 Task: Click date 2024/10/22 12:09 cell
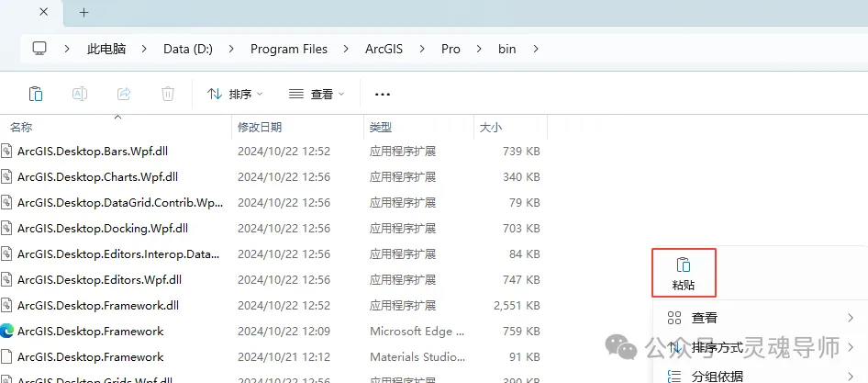click(284, 332)
